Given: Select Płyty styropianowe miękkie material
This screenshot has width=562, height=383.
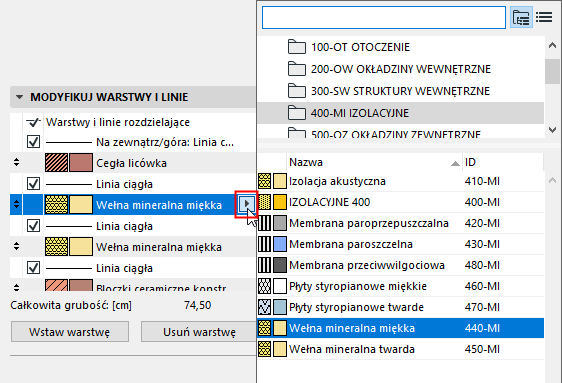Looking at the screenshot, I should pos(401,286).
